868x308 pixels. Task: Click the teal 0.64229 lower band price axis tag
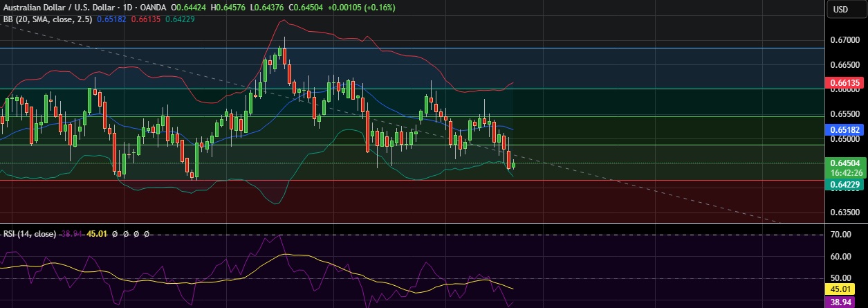point(844,184)
